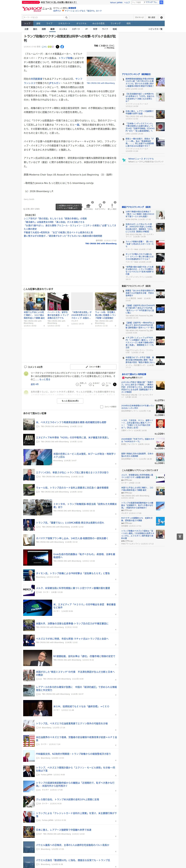Viewport: 186px width, 868px height.
Task: Share the article on X
Action: coord(57,47)
